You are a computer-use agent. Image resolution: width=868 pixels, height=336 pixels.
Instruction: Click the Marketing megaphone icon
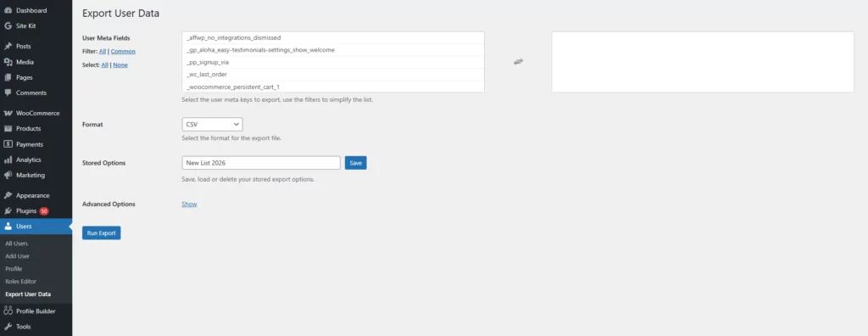click(x=8, y=175)
